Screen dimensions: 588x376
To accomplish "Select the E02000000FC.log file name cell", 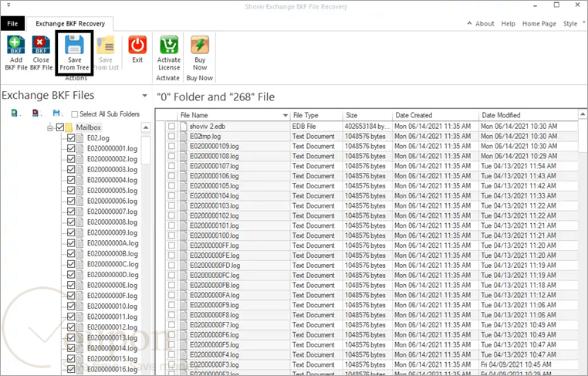I will (215, 276).
